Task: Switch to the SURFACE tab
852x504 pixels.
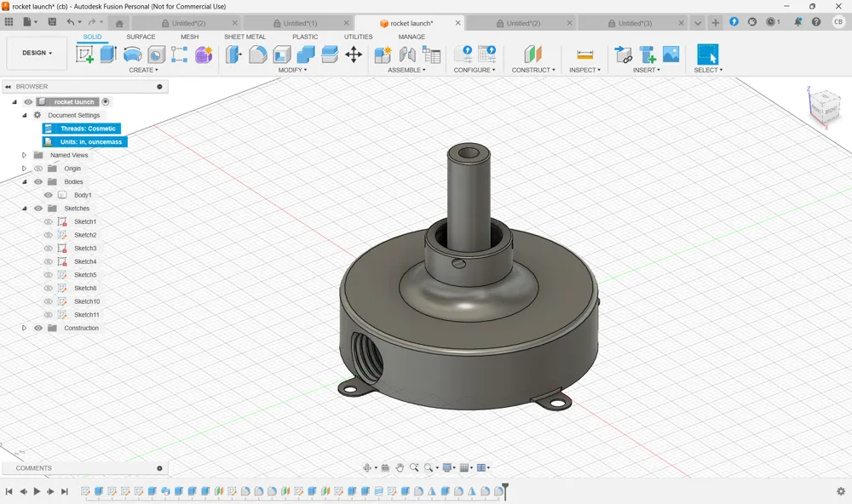Action: 141,37
